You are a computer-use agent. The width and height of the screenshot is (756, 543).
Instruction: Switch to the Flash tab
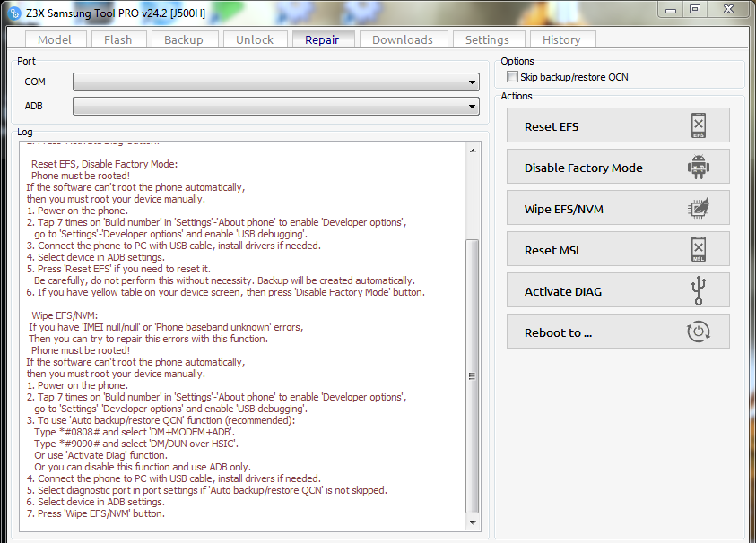117,39
